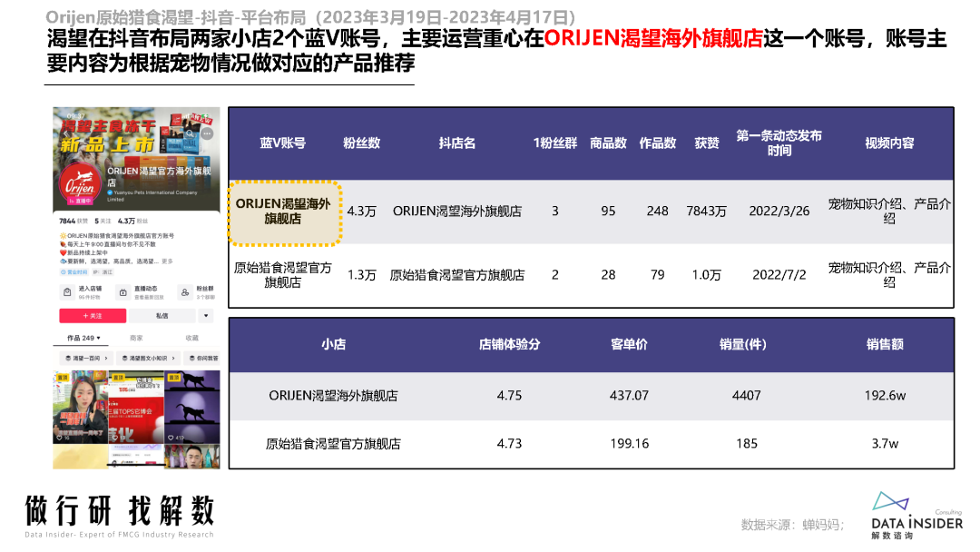Expand the 渴望一百问 collection chip
Image resolution: width=980 pixels, height=552 pixels.
click(87, 359)
